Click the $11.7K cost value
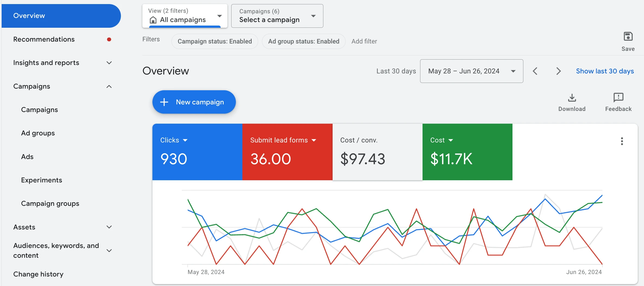The height and width of the screenshot is (286, 644). (451, 159)
